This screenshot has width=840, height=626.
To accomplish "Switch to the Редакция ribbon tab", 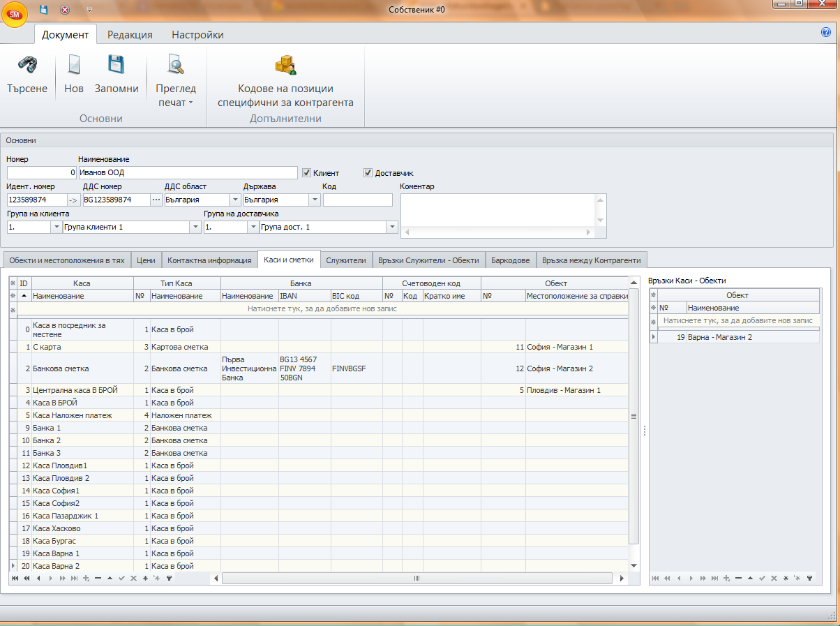I will tap(130, 35).
